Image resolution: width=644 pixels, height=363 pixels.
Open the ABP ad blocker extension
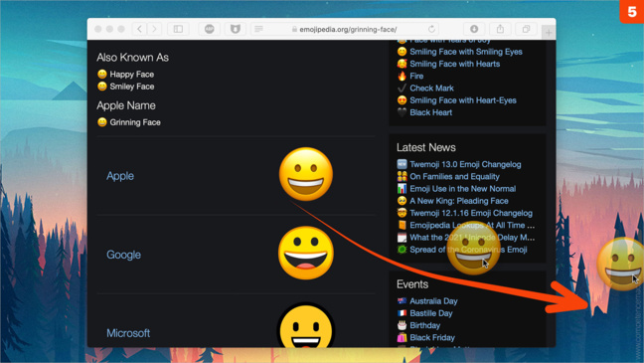(210, 29)
